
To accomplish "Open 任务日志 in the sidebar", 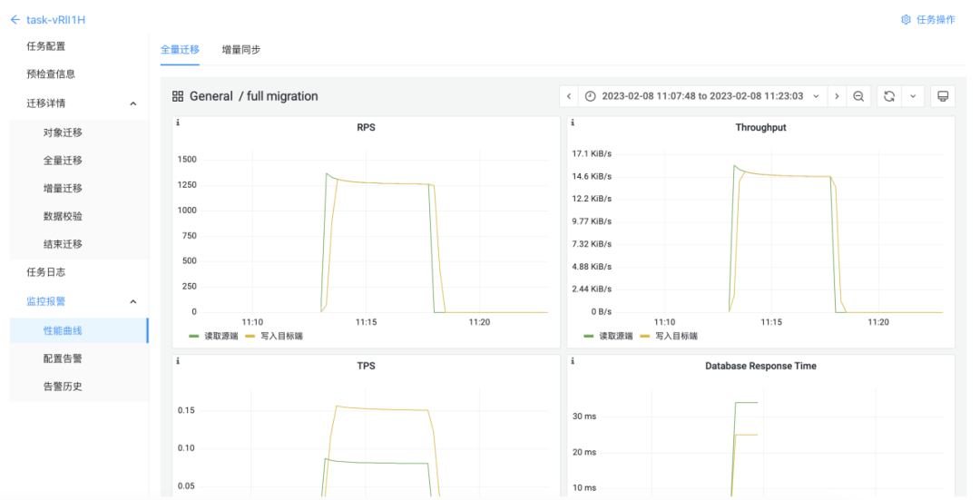I will click(46, 272).
